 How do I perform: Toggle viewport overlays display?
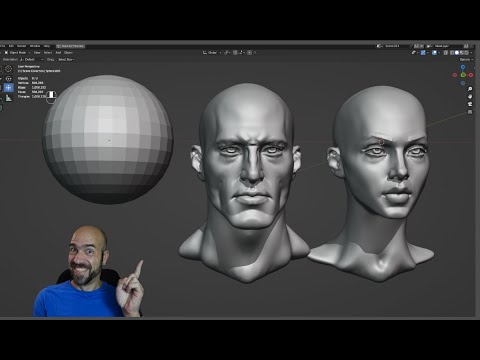point(434,53)
